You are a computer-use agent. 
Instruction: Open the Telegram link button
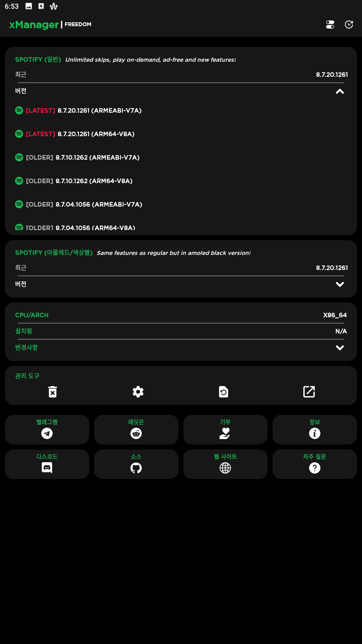(47, 430)
